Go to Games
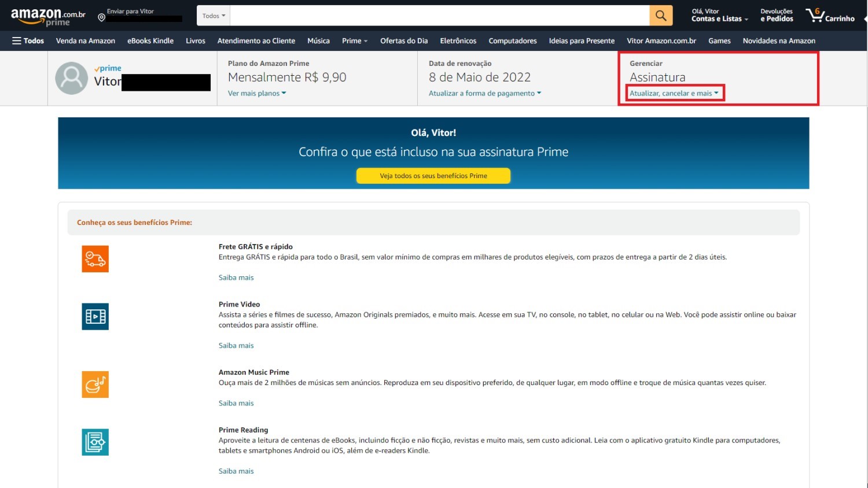 (719, 40)
